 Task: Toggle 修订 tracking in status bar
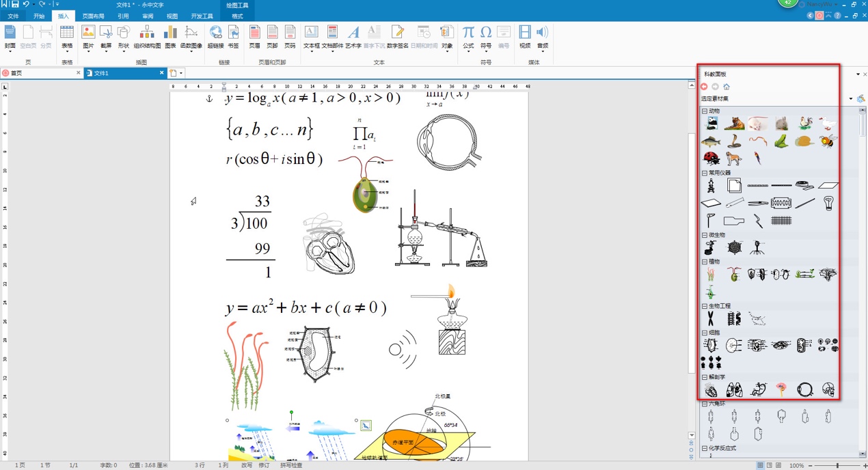pos(264,465)
